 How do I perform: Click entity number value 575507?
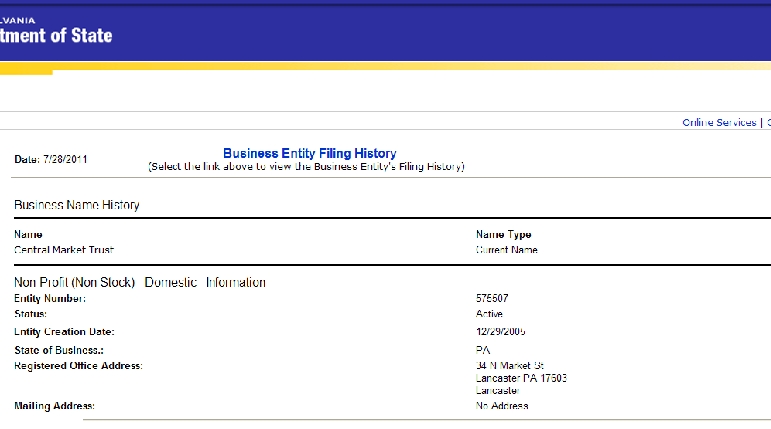pos(494,299)
